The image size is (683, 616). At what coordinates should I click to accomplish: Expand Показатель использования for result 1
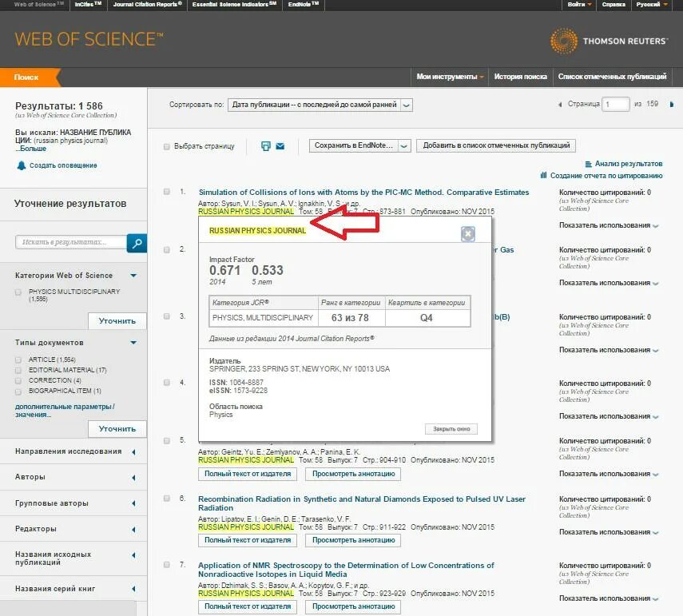click(609, 225)
